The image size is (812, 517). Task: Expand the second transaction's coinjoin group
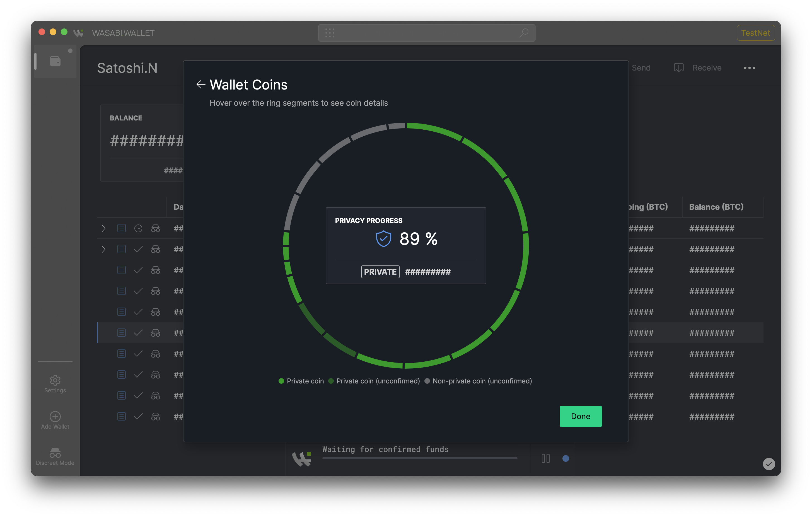[x=104, y=249]
